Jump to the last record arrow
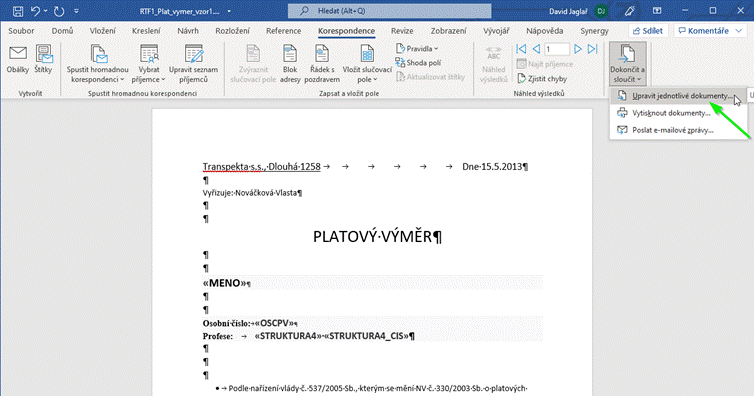The height and width of the screenshot is (396, 754). pos(592,49)
